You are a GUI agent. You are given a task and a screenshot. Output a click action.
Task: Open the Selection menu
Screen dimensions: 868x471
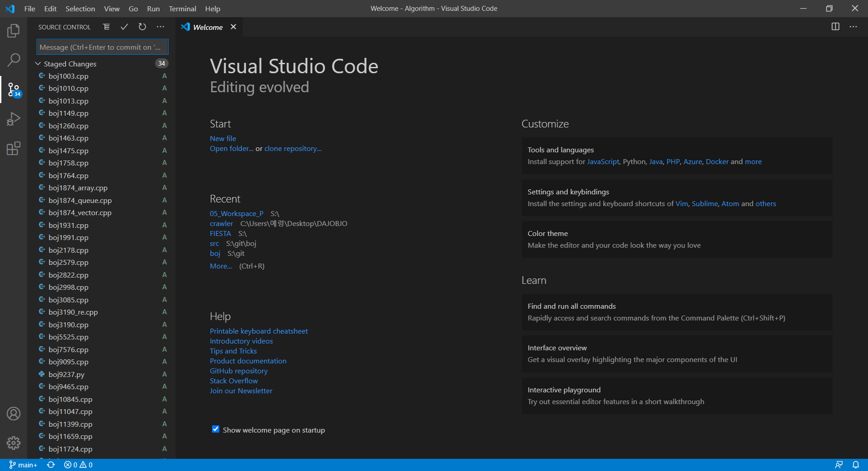[x=80, y=9]
